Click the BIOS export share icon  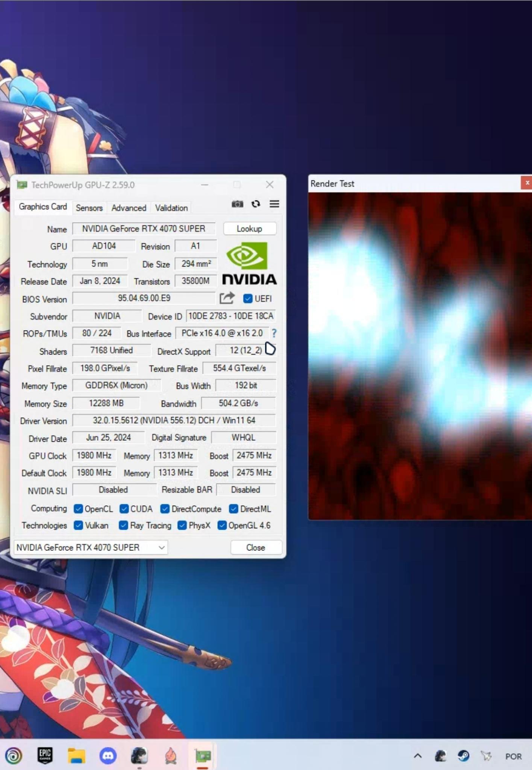[227, 298]
